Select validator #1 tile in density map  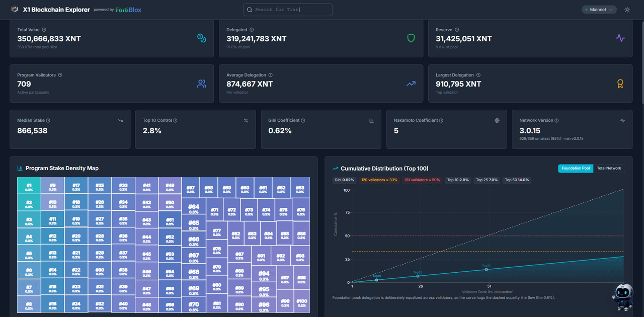click(29, 185)
